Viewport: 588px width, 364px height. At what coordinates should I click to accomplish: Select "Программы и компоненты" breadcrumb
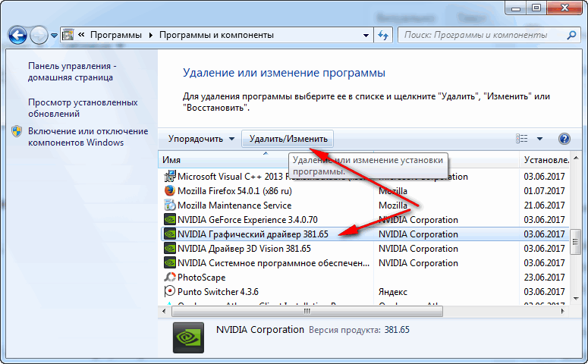pyautogui.click(x=216, y=35)
